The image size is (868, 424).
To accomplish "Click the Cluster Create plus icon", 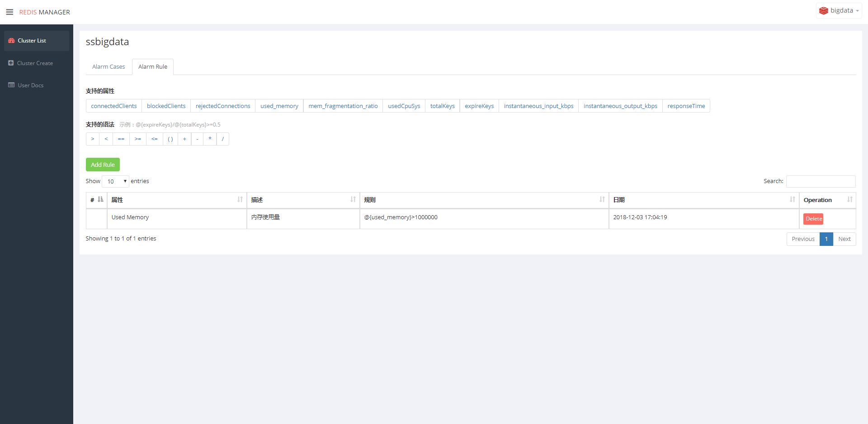I will point(11,63).
